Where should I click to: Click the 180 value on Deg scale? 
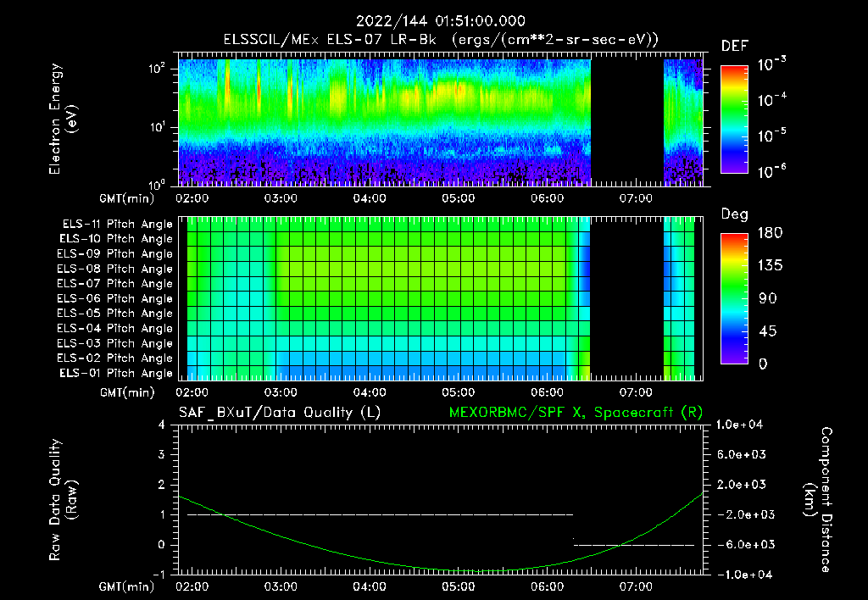click(770, 233)
